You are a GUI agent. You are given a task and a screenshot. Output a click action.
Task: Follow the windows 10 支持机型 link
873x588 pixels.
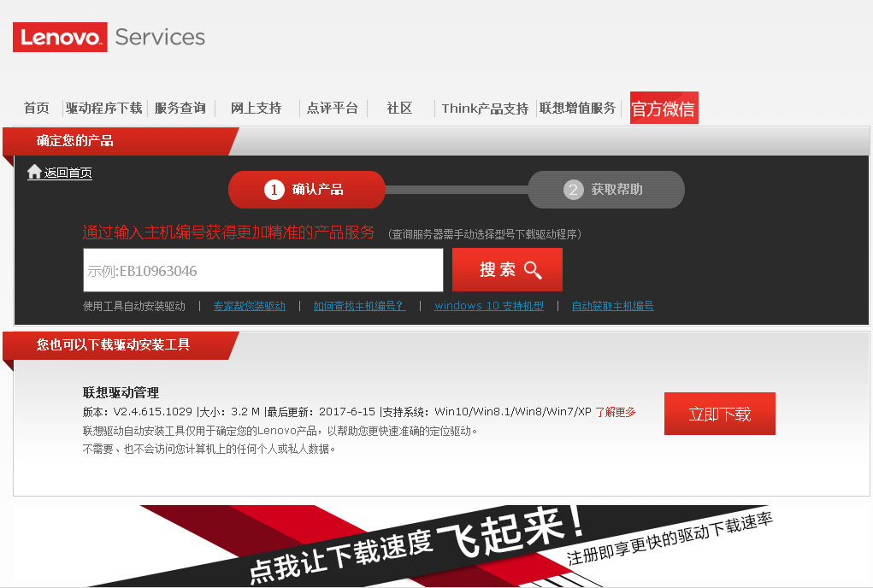(488, 306)
